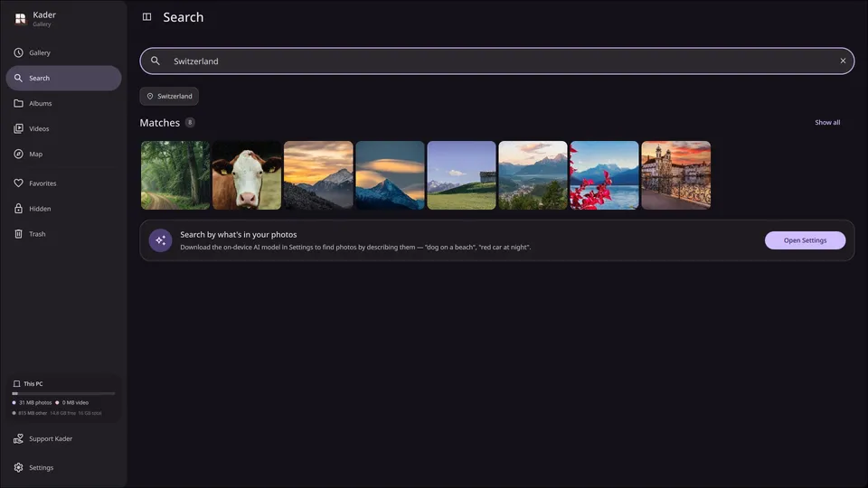Viewport: 868px width, 488px height.
Task: Select the Search sidebar item
Action: tap(63, 78)
